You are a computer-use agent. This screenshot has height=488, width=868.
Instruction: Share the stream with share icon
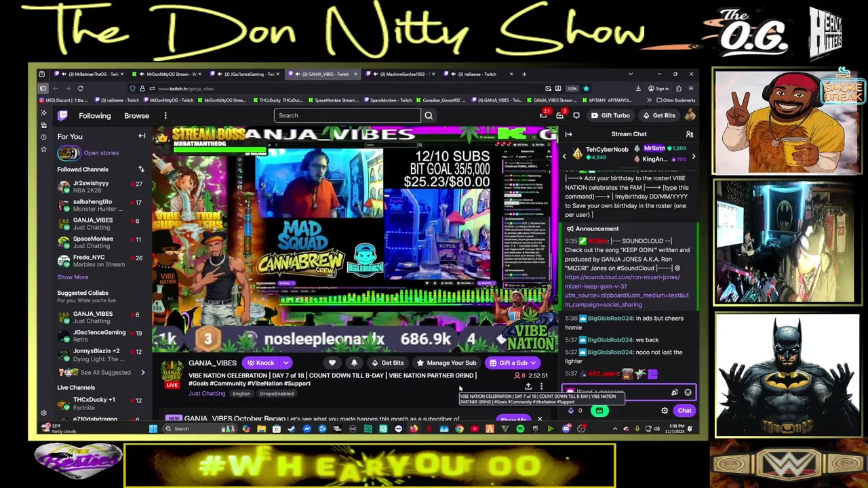point(528,387)
